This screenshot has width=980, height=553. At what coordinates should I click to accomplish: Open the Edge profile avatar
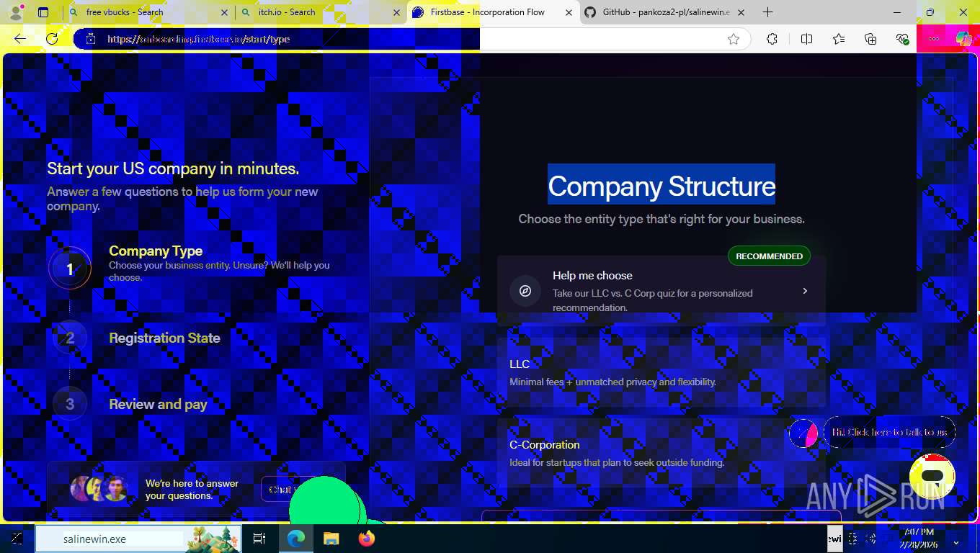[x=16, y=12]
